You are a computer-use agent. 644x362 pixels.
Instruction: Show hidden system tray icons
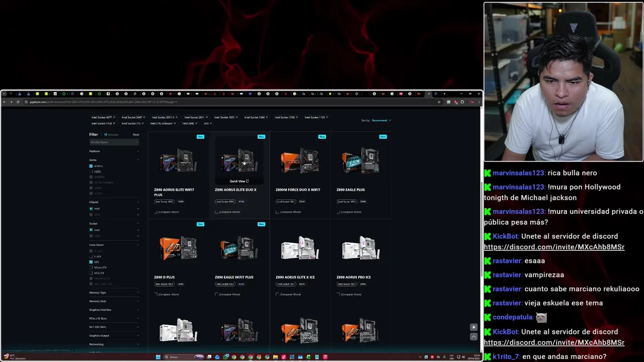point(419,357)
